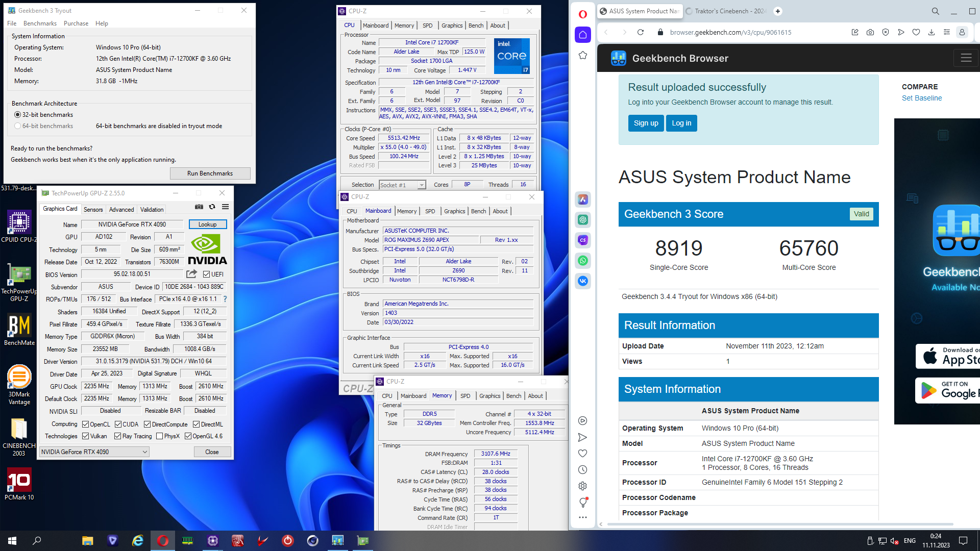Open Geekbench Browser hamburger menu
Viewport: 980px width, 551px height.
966,58
